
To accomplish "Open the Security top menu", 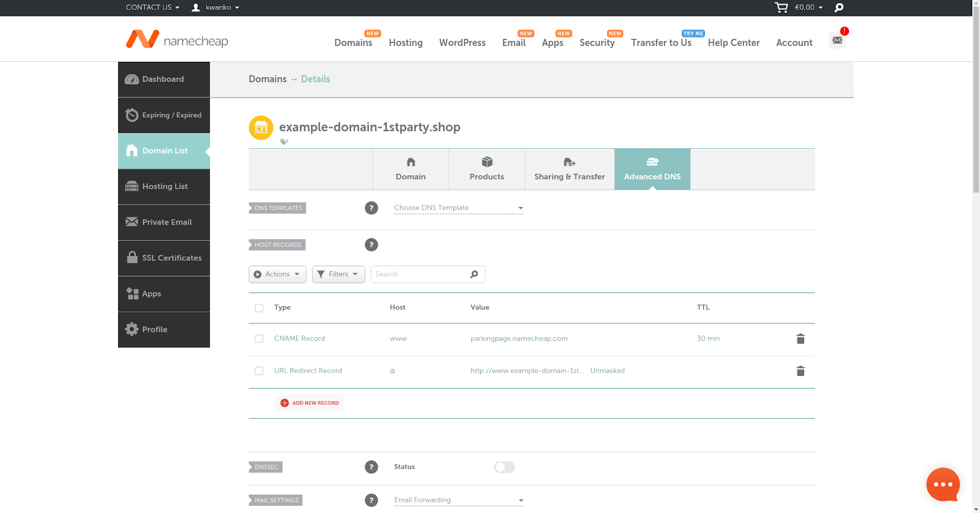I will [x=597, y=42].
